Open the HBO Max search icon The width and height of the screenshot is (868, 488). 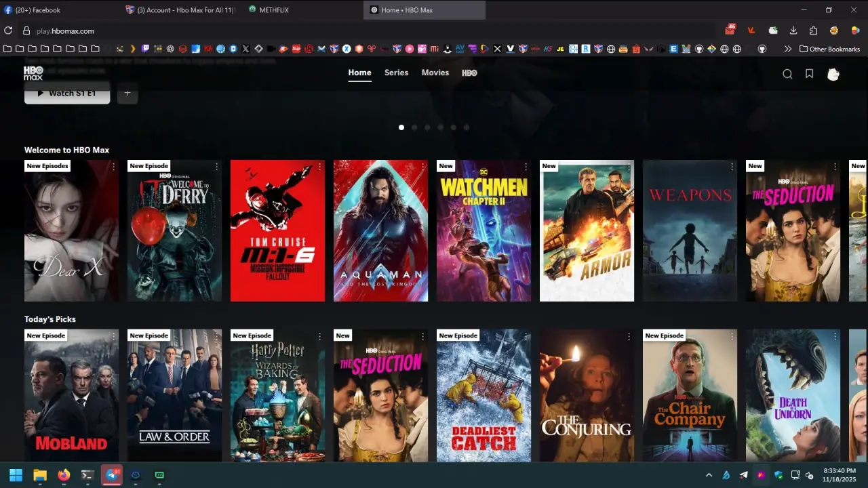point(787,74)
